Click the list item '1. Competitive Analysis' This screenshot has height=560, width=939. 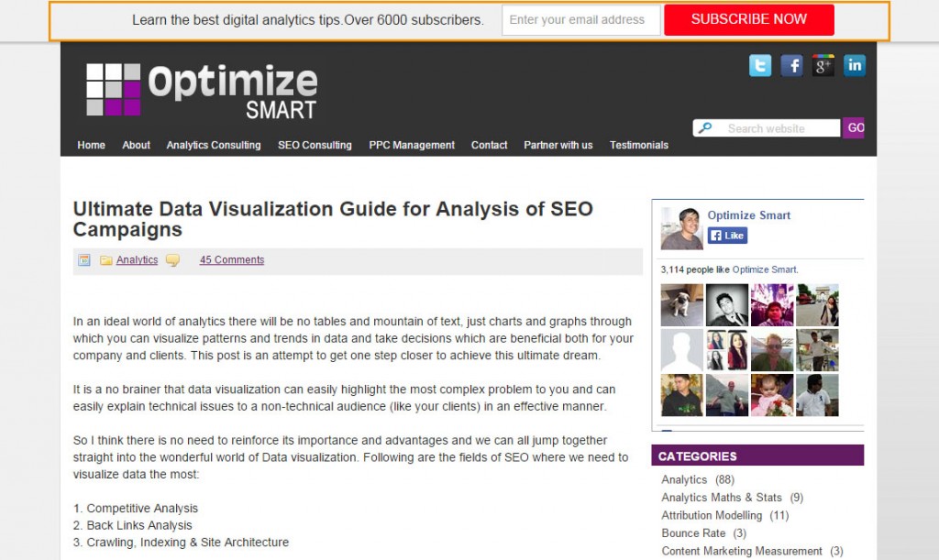[136, 509]
